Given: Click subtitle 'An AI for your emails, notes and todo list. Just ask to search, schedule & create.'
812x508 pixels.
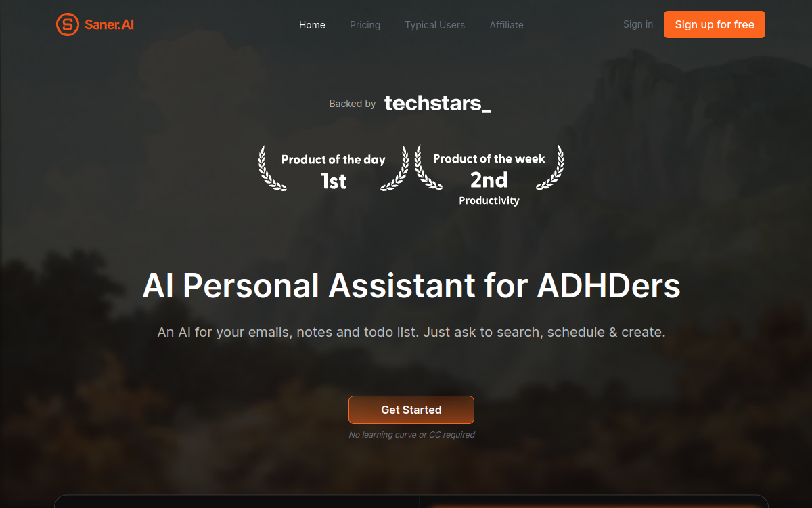Looking at the screenshot, I should (411, 333).
